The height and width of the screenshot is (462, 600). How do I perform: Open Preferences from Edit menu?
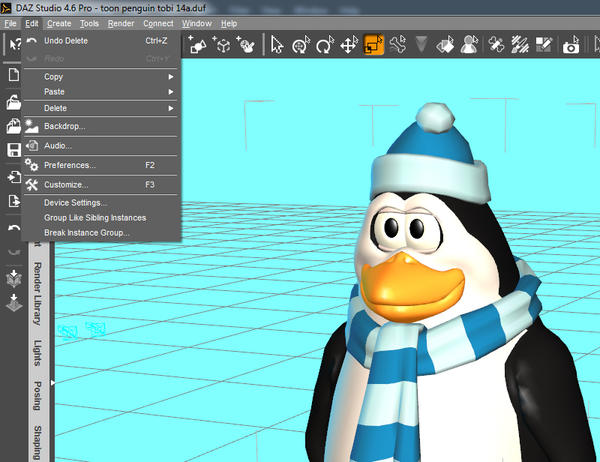click(101, 165)
